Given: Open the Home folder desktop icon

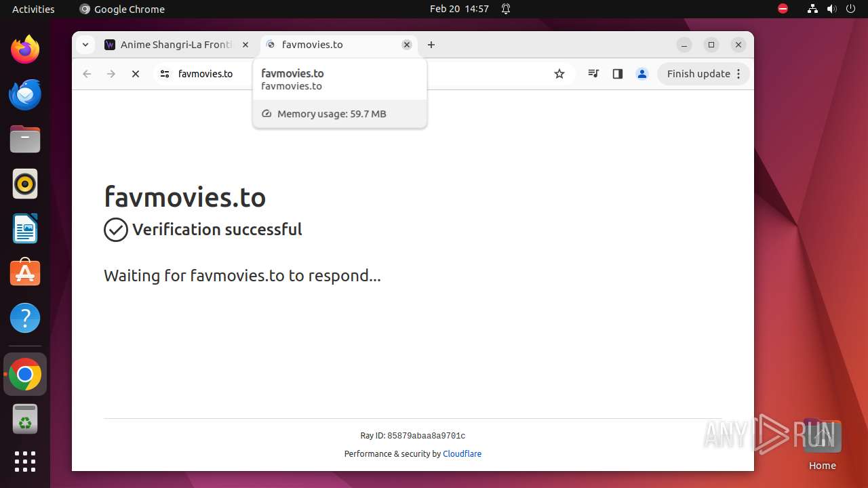Looking at the screenshot, I should pos(822,444).
